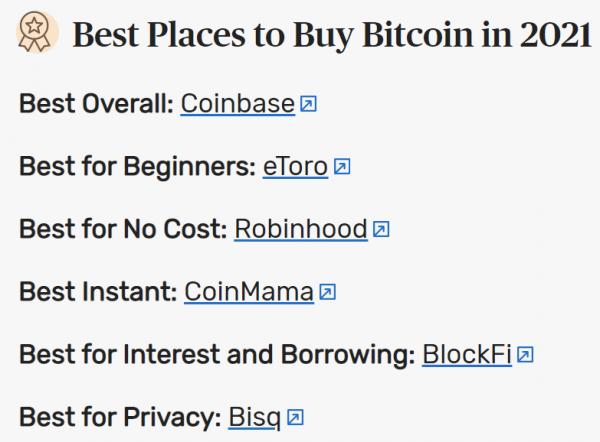Click the "Best Overall:" label

tap(96, 104)
